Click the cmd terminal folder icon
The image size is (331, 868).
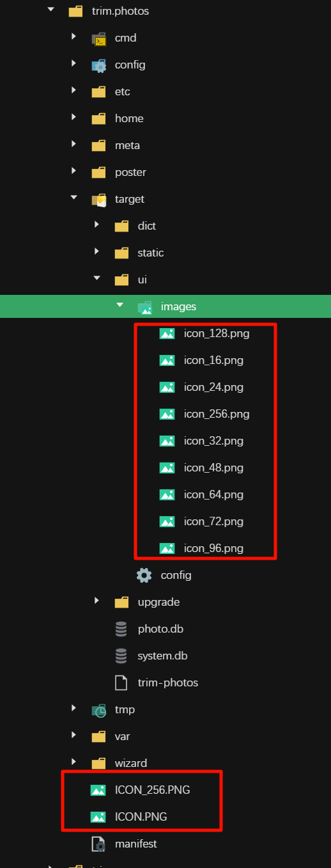tap(98, 38)
